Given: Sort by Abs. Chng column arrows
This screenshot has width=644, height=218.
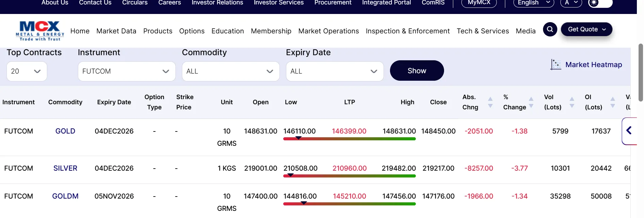Looking at the screenshot, I should tap(490, 102).
